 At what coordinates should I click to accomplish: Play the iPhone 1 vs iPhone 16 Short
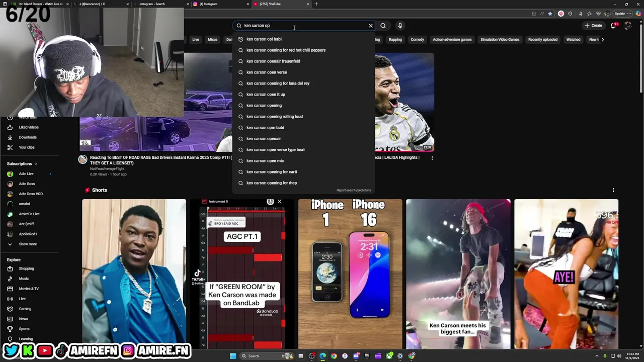(350, 274)
